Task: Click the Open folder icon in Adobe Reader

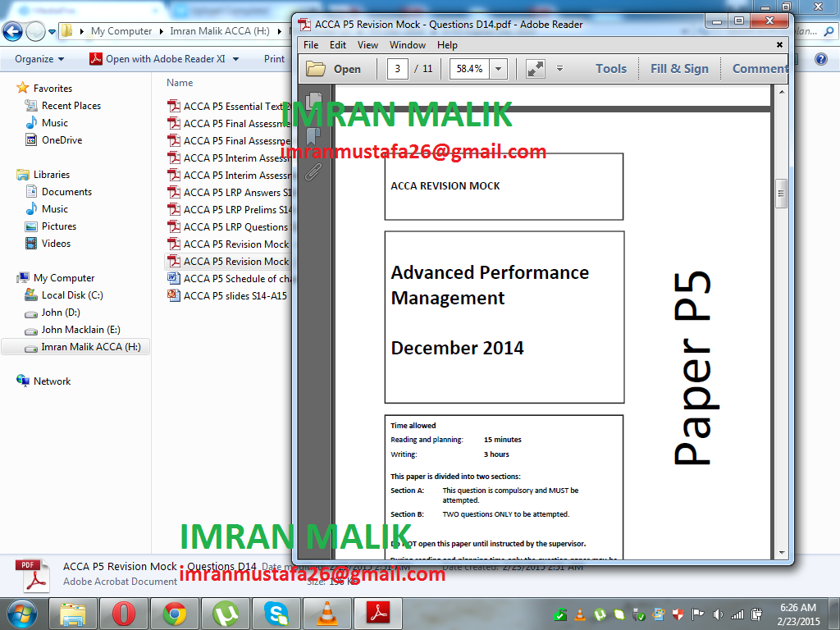Action: (316, 69)
